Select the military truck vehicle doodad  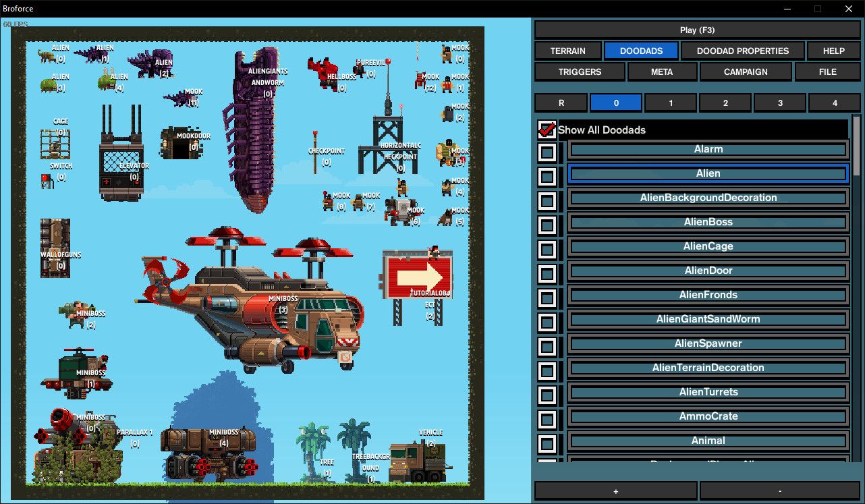point(417,461)
